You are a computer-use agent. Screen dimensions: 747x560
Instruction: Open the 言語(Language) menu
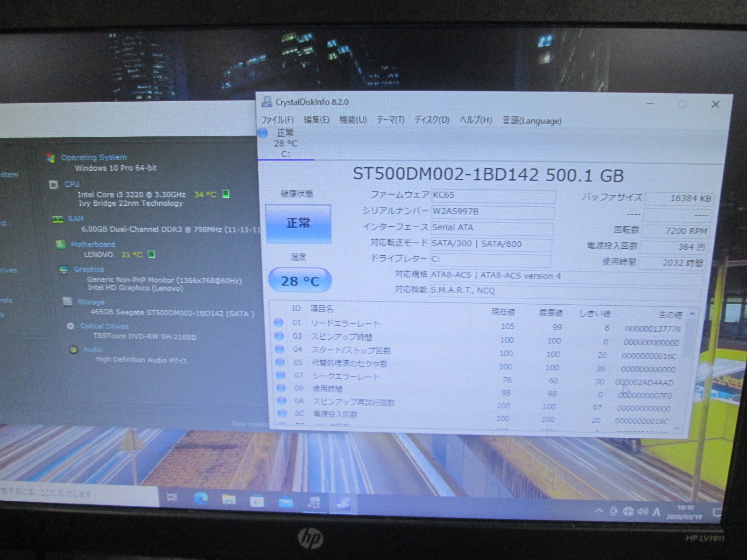(531, 121)
